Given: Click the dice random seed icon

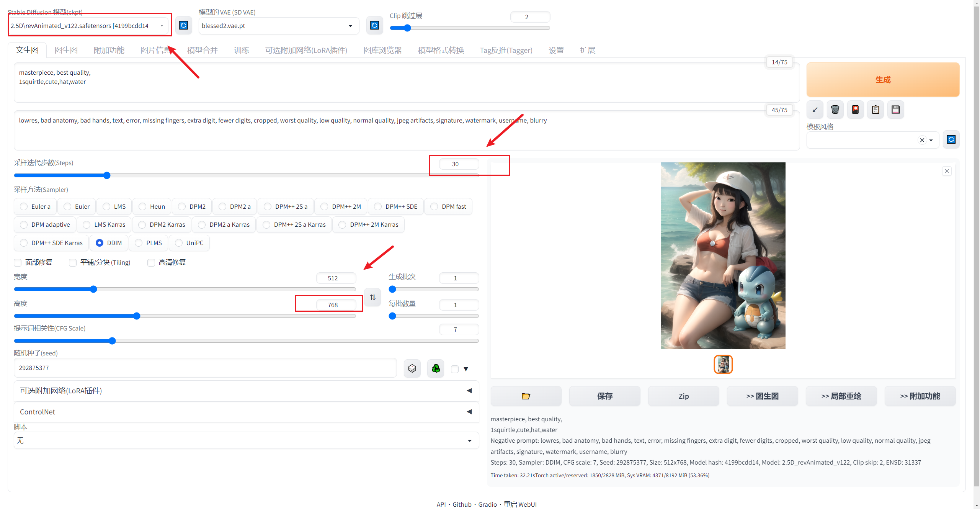Looking at the screenshot, I should [x=412, y=368].
